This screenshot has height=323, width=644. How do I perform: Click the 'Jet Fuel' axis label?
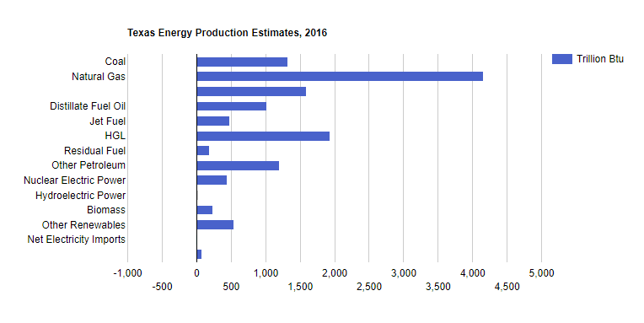(108, 121)
